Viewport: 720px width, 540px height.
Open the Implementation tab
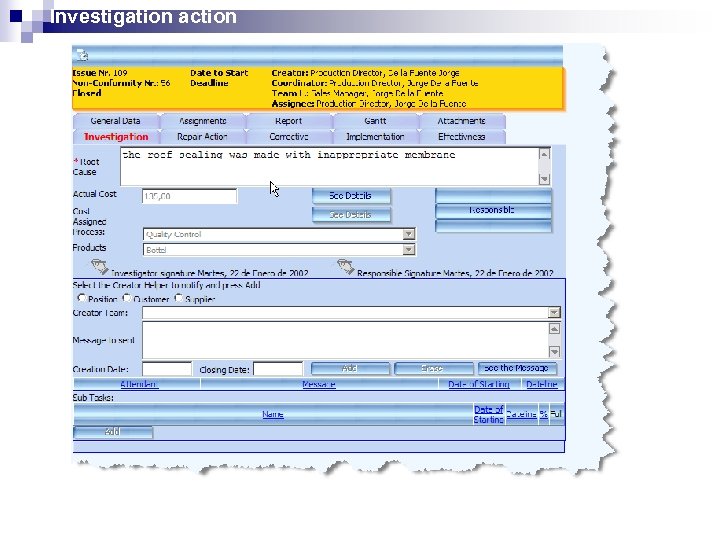[375, 137]
